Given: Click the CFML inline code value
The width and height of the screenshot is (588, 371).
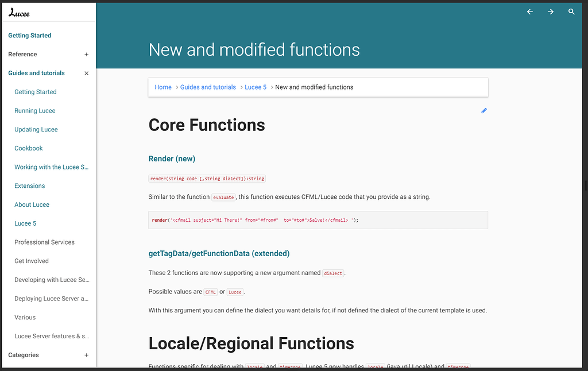Looking at the screenshot, I should pos(210,292).
